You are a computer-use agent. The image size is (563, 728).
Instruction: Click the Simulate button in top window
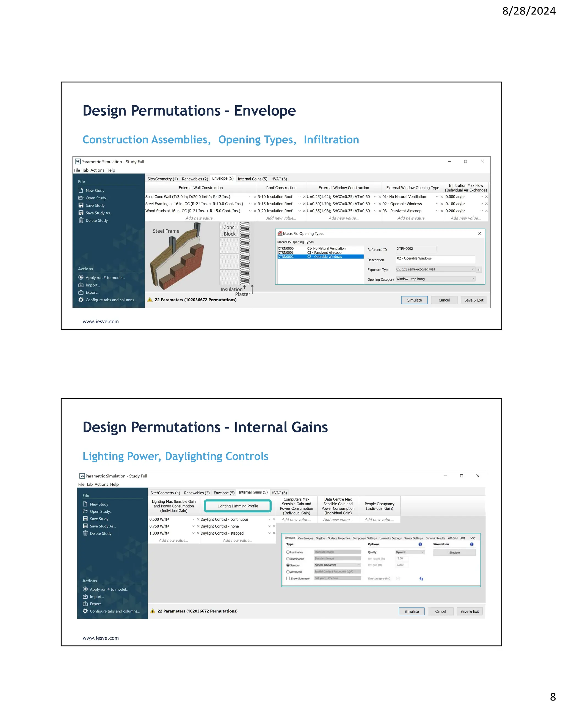click(414, 300)
